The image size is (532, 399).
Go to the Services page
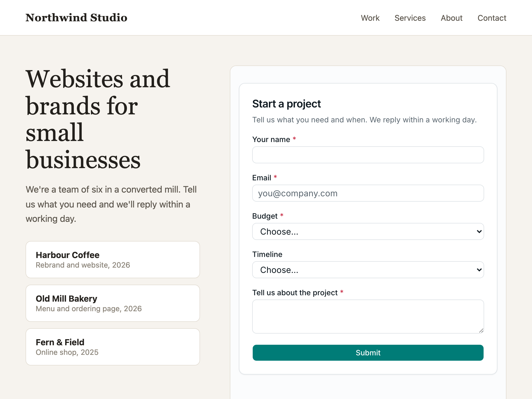coord(410,18)
